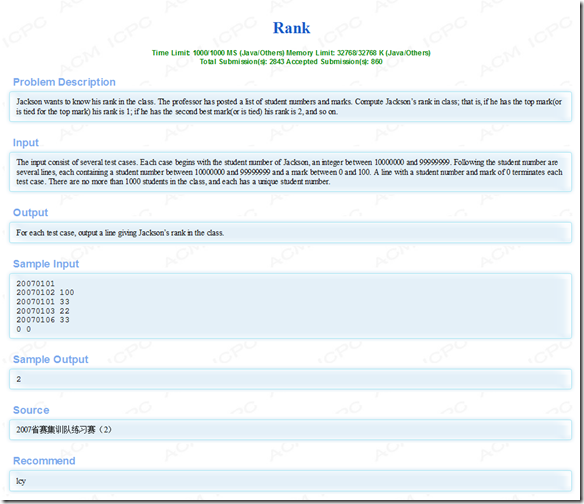Click the sample line 20070103 22
Viewport: 584px width, 504px height.
pos(43,311)
